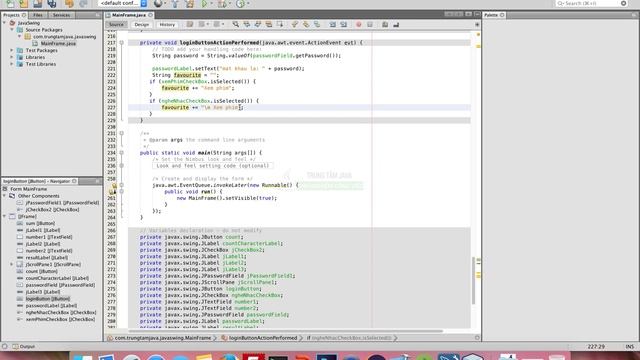Select loginButton [JButton] in Navigator
Screen dimensions: 640x360
pyautogui.click(x=44, y=299)
